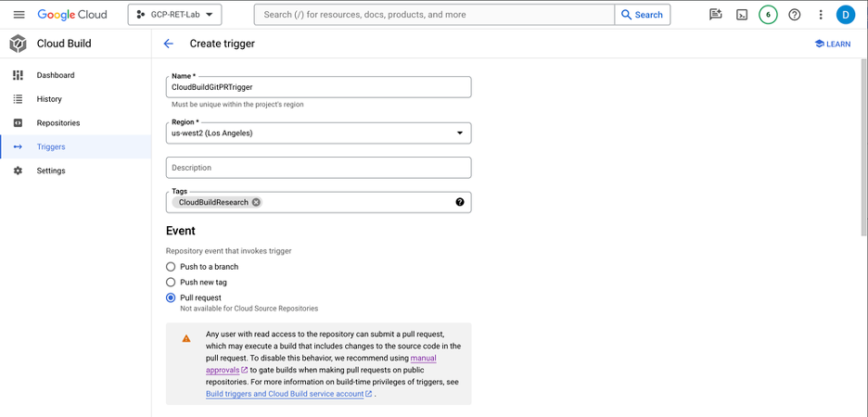Open the Gemini AI chat icon
The image size is (868, 417).
point(715,15)
